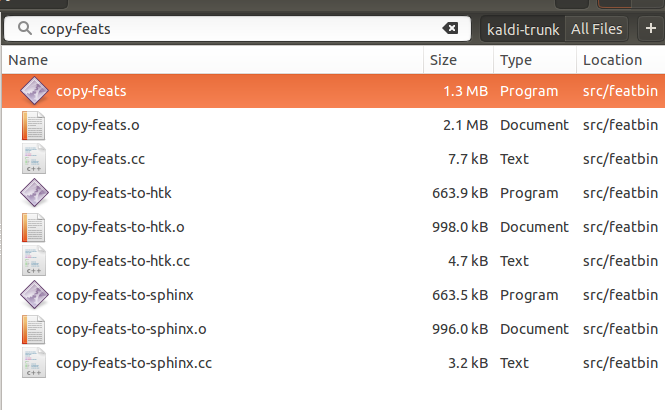Select the file name copy-feats.o
Screen dimensions: 665x410
pos(98,125)
